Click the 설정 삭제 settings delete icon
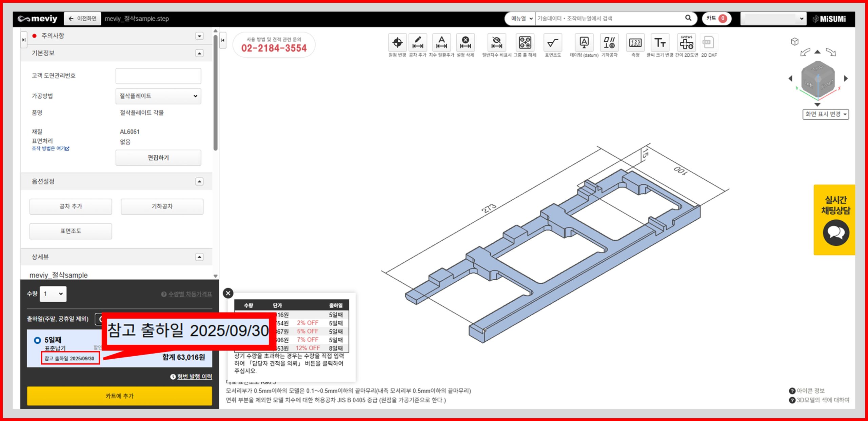The height and width of the screenshot is (421, 868). pyautogui.click(x=465, y=43)
